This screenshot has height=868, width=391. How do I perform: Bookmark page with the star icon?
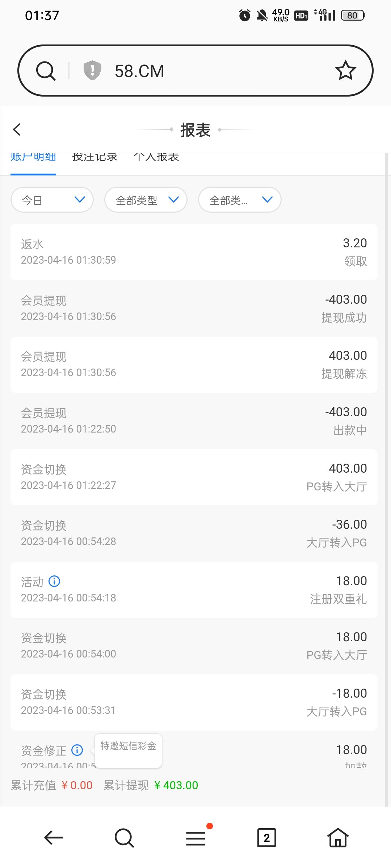point(345,71)
